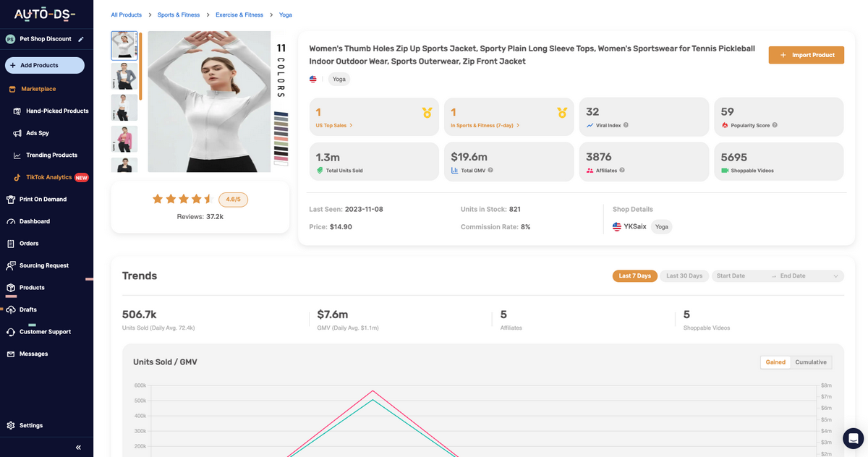Select the Ads Spy megaphone icon

click(16, 133)
